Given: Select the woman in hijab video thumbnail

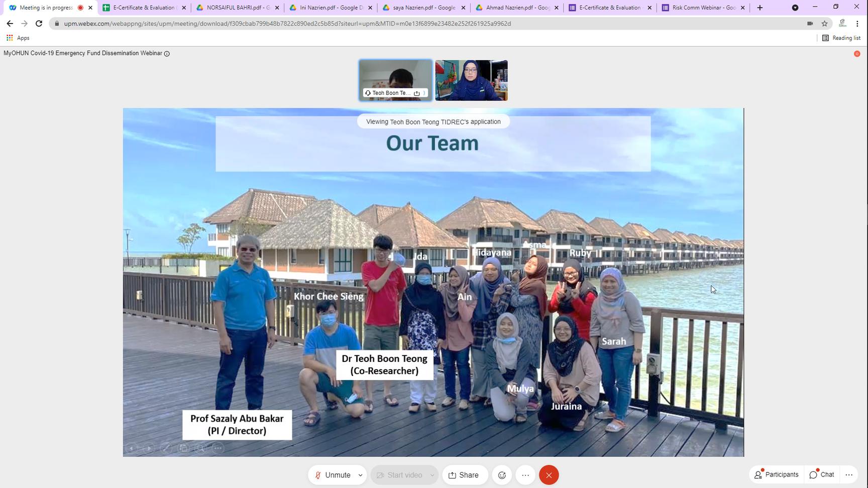Looking at the screenshot, I should (471, 80).
